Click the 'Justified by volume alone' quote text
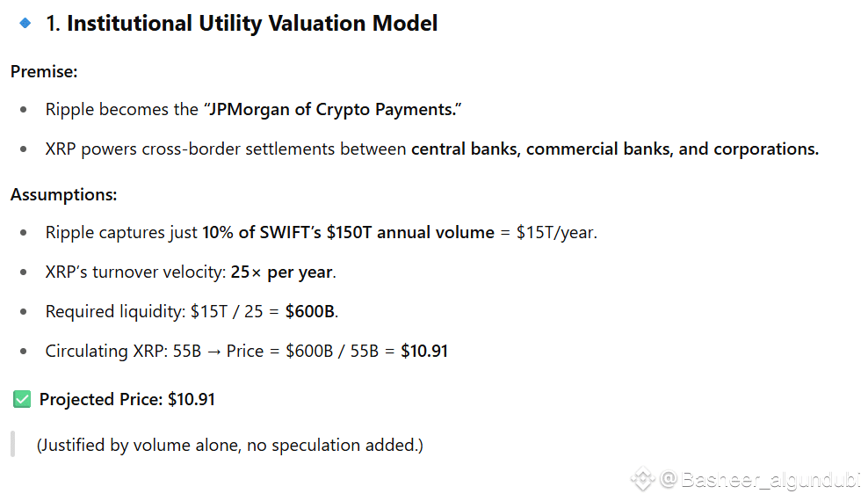 [x=229, y=446]
